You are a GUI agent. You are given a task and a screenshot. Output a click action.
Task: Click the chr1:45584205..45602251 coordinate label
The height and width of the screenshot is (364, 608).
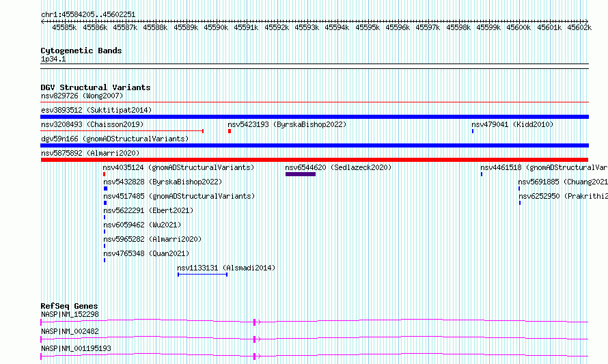coord(88,15)
